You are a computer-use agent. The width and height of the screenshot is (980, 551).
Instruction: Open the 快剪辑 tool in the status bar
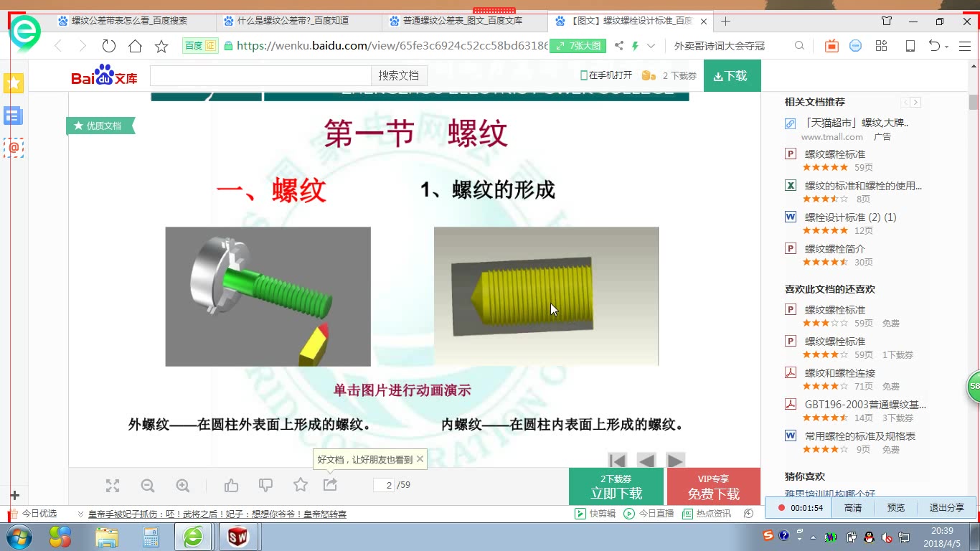pyautogui.click(x=596, y=513)
